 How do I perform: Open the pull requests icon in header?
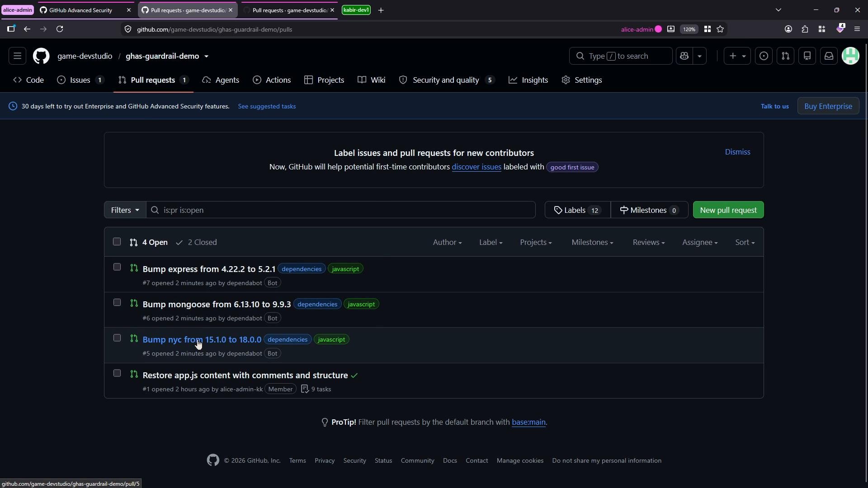786,56
